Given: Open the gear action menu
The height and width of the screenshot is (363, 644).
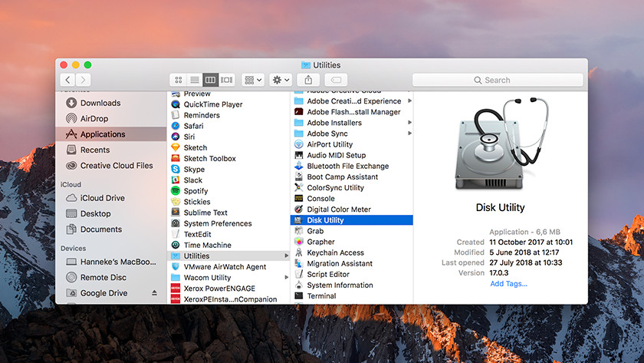Looking at the screenshot, I should tap(281, 80).
